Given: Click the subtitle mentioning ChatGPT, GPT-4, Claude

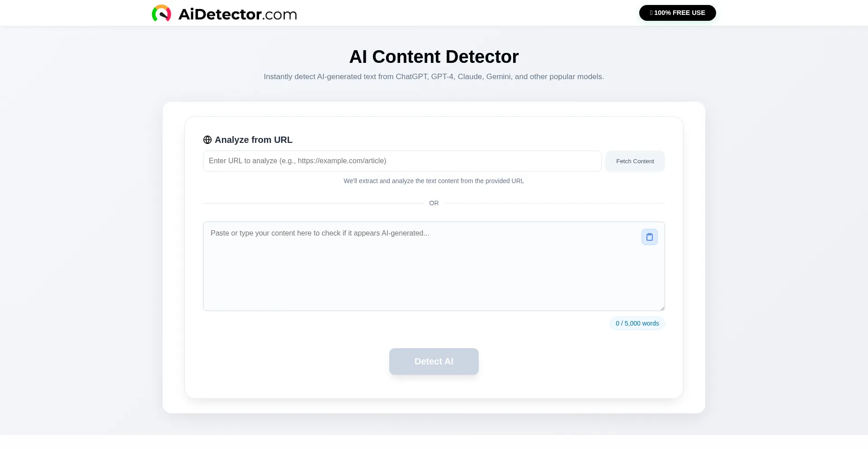Looking at the screenshot, I should click(434, 77).
